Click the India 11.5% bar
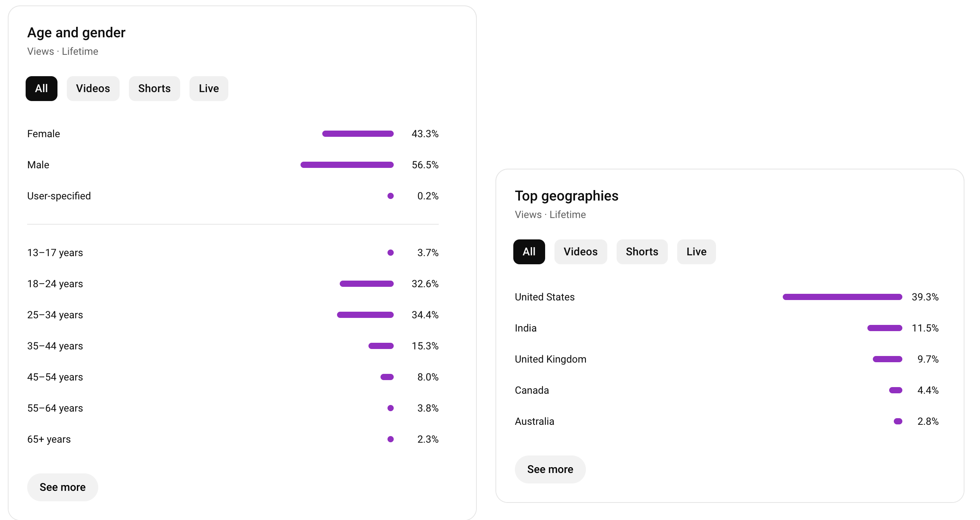This screenshot has width=980, height=520. point(885,328)
